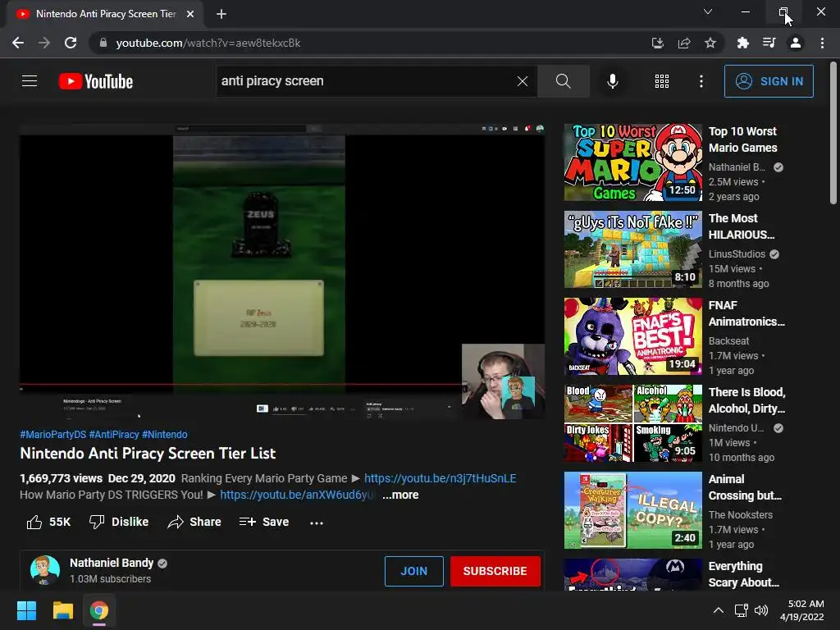Go forward in the browser
This screenshot has height=630, width=840.
(44, 43)
